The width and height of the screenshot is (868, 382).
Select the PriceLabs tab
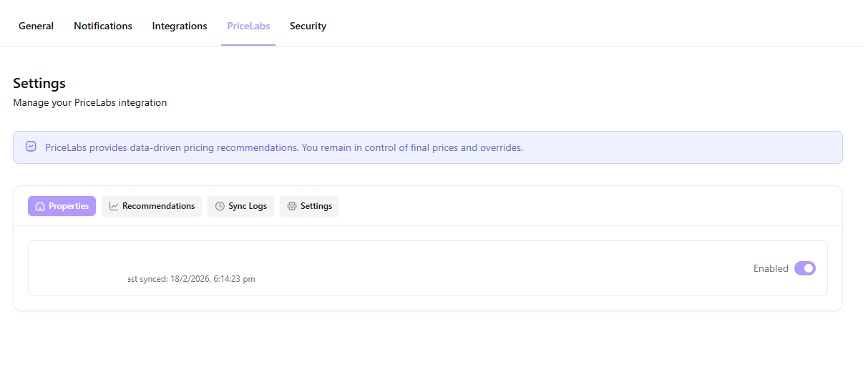248,26
